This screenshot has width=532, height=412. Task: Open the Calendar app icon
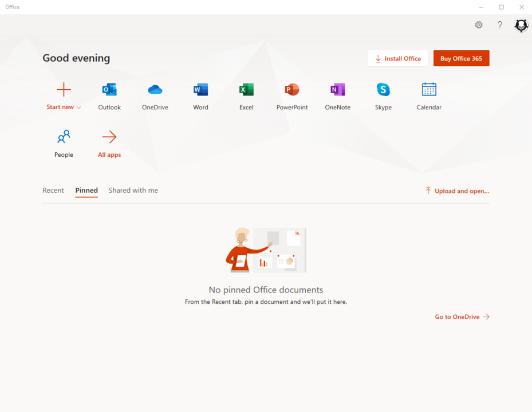pos(429,89)
